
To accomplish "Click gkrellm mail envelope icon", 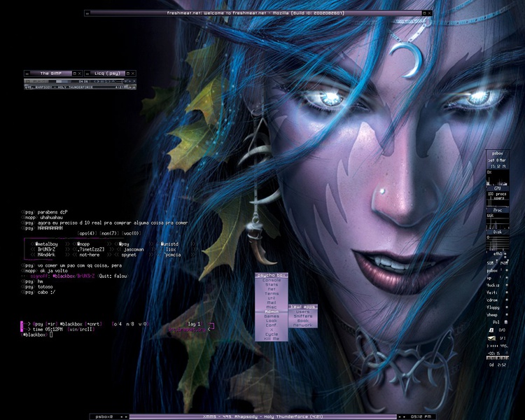I will [x=491, y=338].
